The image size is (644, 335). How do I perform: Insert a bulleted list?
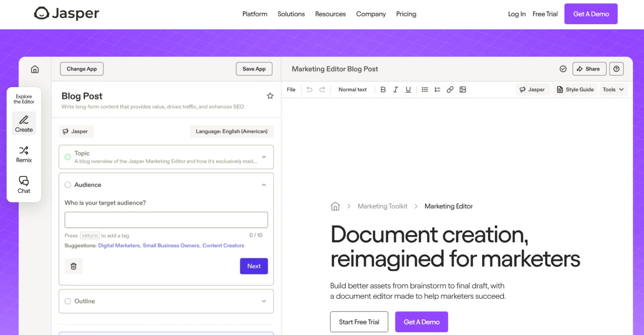click(x=425, y=89)
